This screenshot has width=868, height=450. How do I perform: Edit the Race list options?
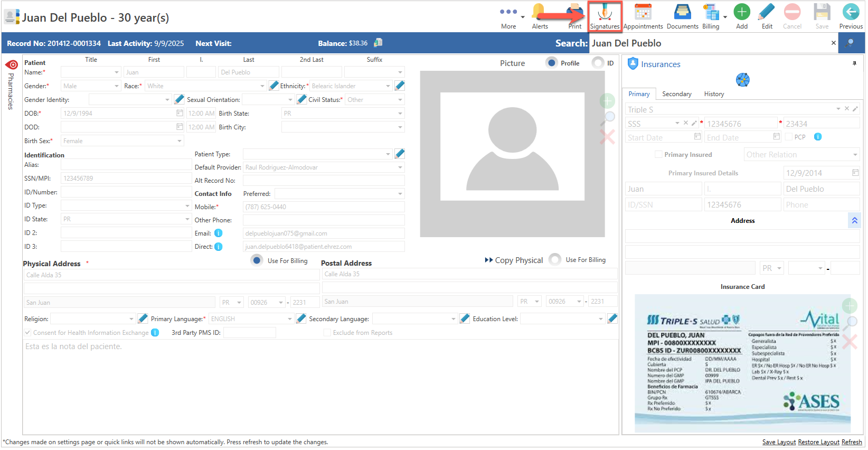pos(273,86)
